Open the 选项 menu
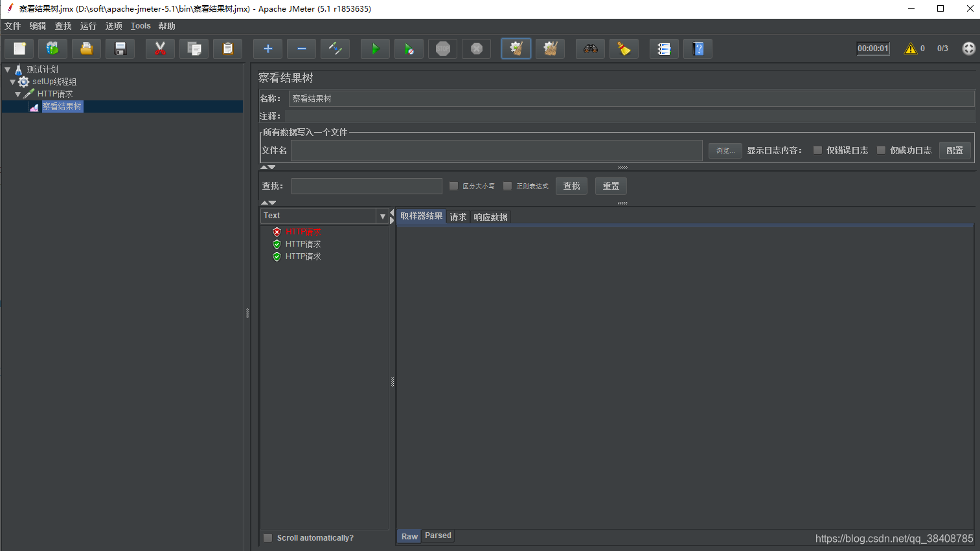Image resolution: width=980 pixels, height=551 pixels. point(114,26)
